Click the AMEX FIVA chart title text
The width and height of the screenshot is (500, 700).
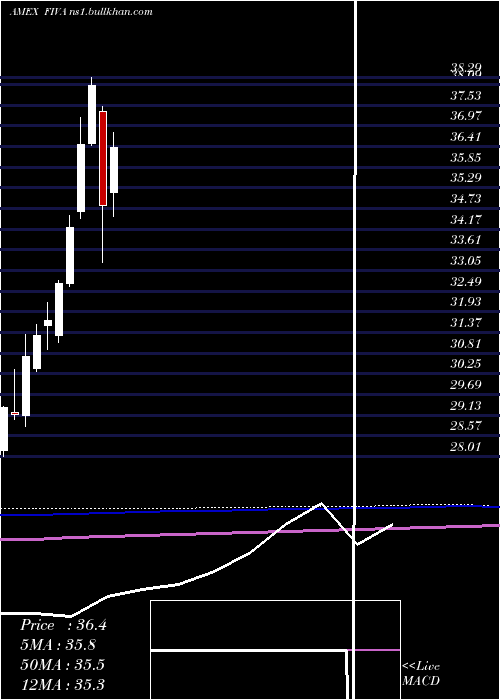point(80,12)
